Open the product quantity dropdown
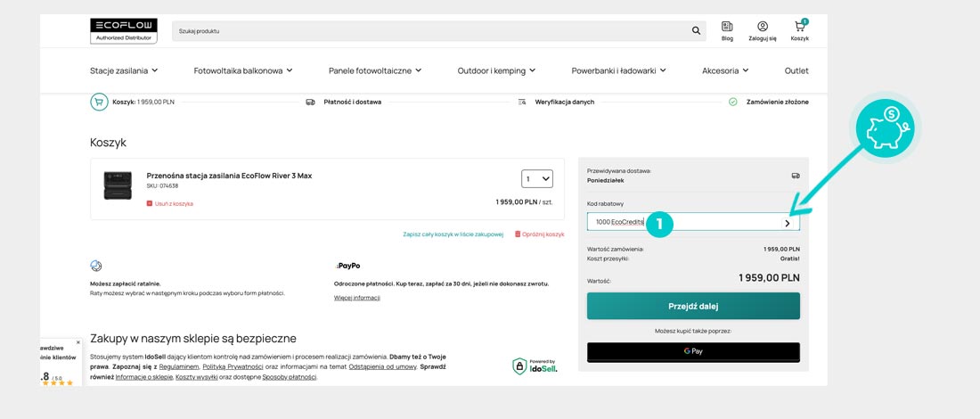The width and height of the screenshot is (980, 419). [537, 179]
